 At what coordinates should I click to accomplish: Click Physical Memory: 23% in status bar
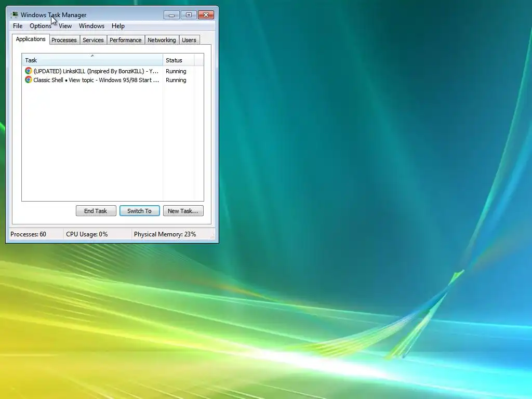click(x=165, y=234)
